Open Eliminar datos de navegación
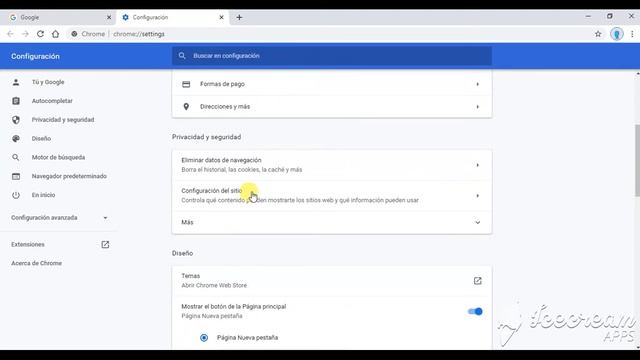The width and height of the screenshot is (640, 360). 331,165
